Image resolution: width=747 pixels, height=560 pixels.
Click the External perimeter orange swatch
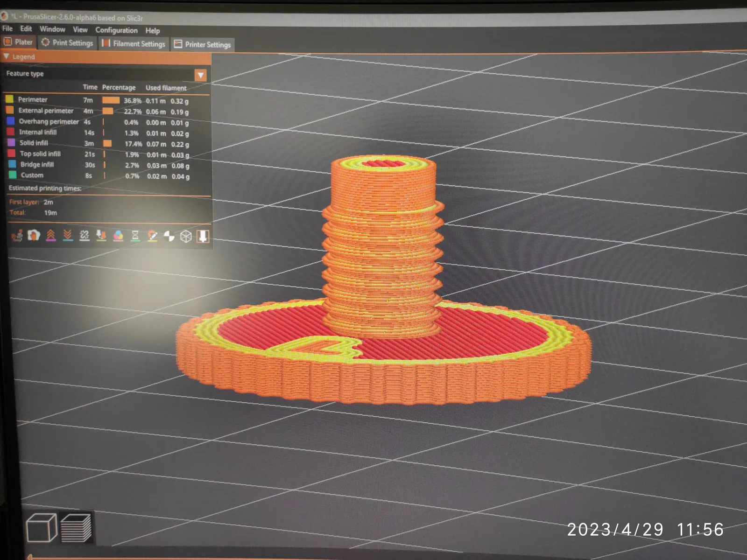[9, 110]
